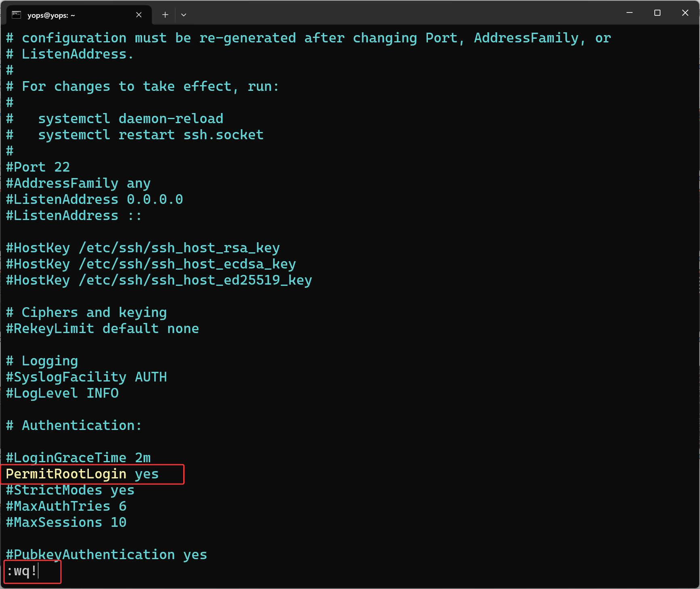Minimize the terminal window
Image resolution: width=700 pixels, height=589 pixels.
[629, 13]
